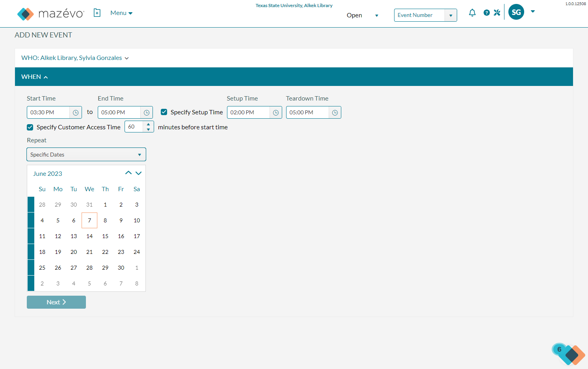Select June 21 in the calendar

pyautogui.click(x=89, y=252)
